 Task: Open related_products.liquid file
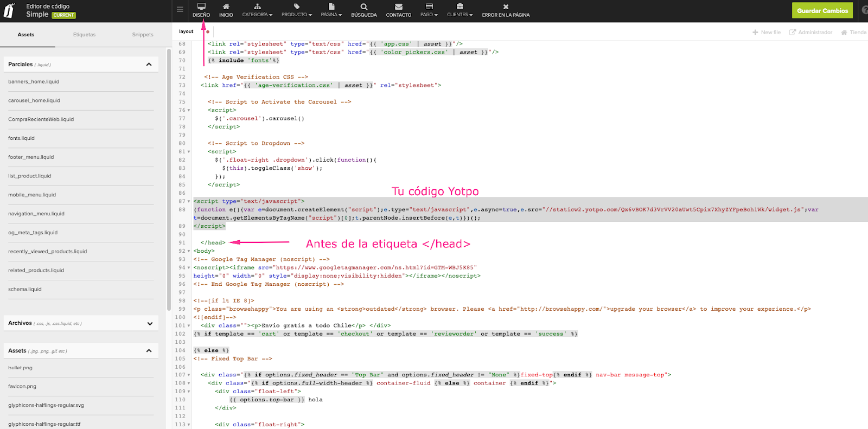click(x=36, y=271)
